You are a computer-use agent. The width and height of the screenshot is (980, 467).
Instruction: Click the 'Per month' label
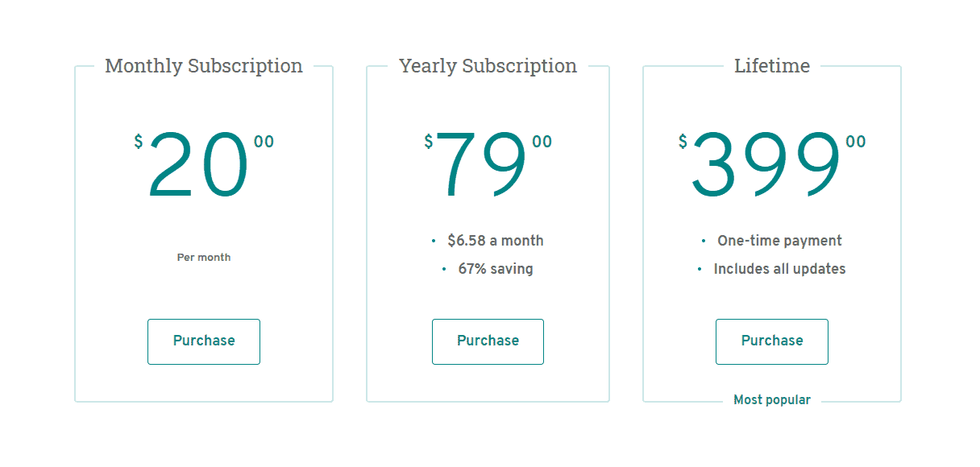204,258
